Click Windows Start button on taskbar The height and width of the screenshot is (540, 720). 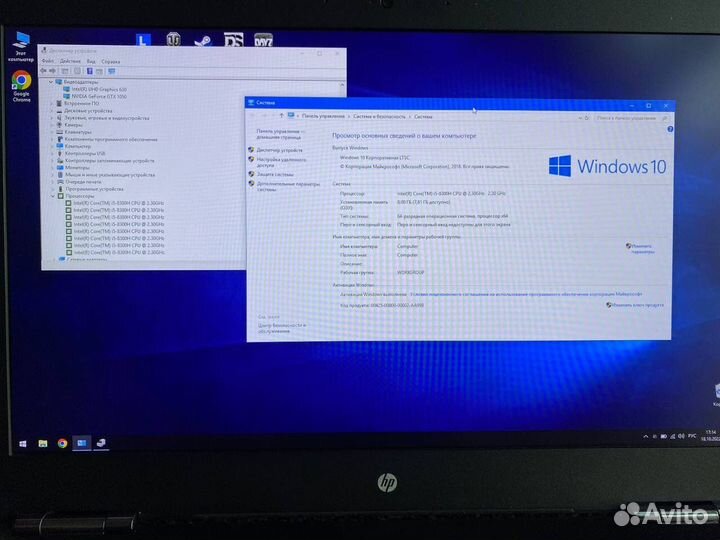(x=22, y=444)
